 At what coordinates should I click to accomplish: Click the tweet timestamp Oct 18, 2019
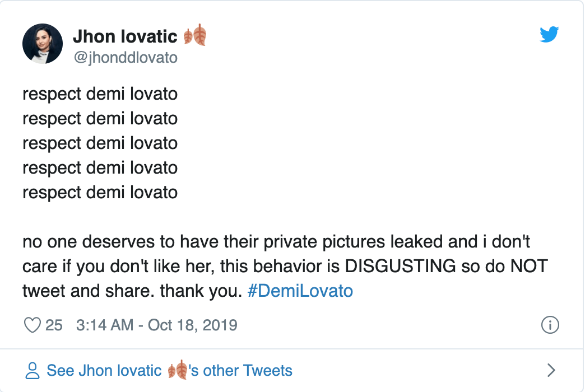tap(156, 325)
